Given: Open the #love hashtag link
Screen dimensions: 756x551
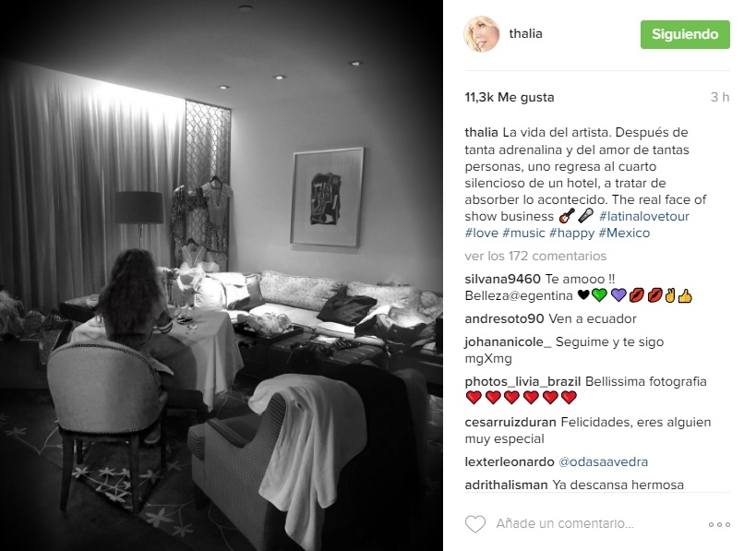Looking at the screenshot, I should click(481, 233).
